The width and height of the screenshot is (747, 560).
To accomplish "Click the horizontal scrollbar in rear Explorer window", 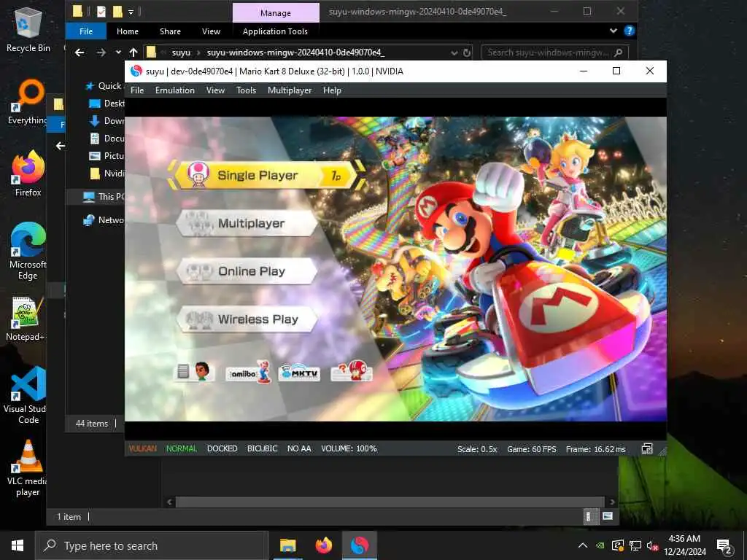I will point(390,502).
